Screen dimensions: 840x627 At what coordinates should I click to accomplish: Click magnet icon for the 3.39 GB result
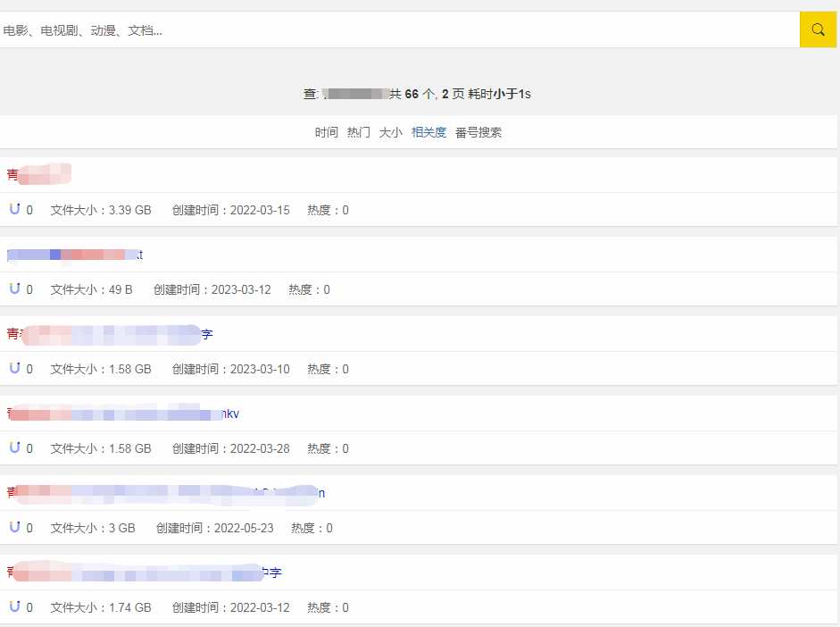click(x=15, y=209)
